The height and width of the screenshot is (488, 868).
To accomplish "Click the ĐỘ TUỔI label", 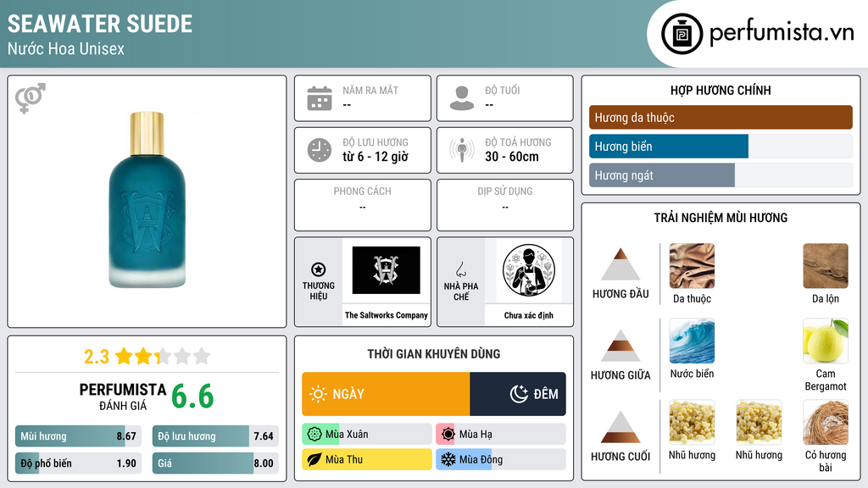I will click(503, 90).
